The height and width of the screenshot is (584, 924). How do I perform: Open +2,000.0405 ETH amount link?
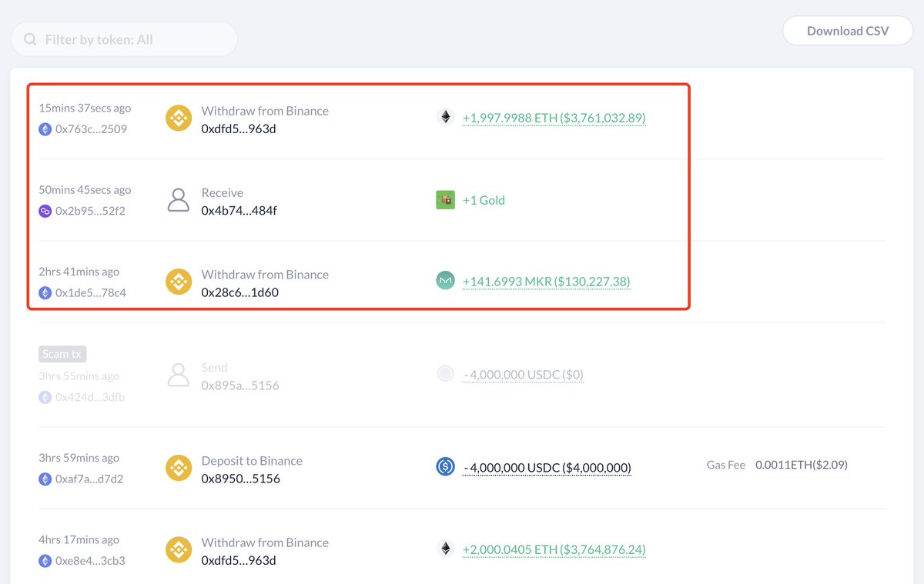(x=554, y=549)
